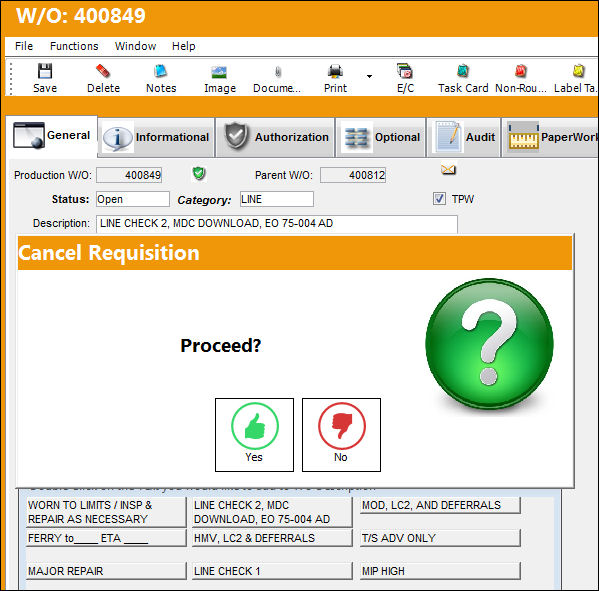Open the Optional tab
599x591 pixels.
point(381,137)
